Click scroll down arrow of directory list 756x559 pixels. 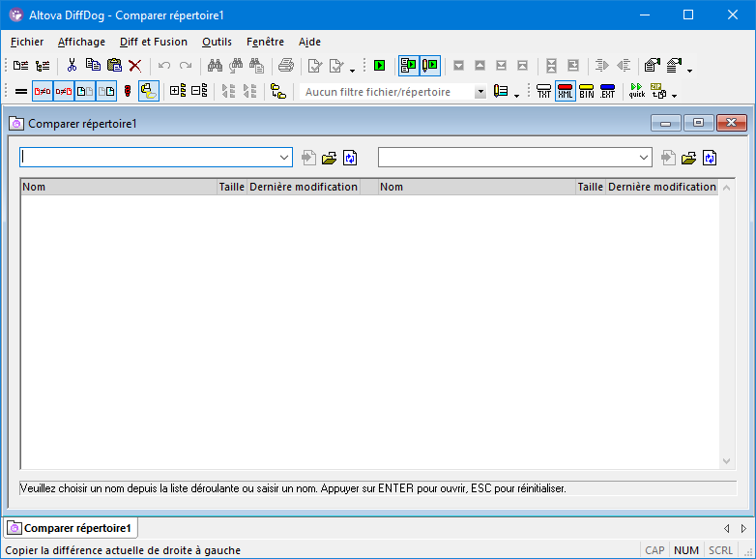pyautogui.click(x=727, y=461)
